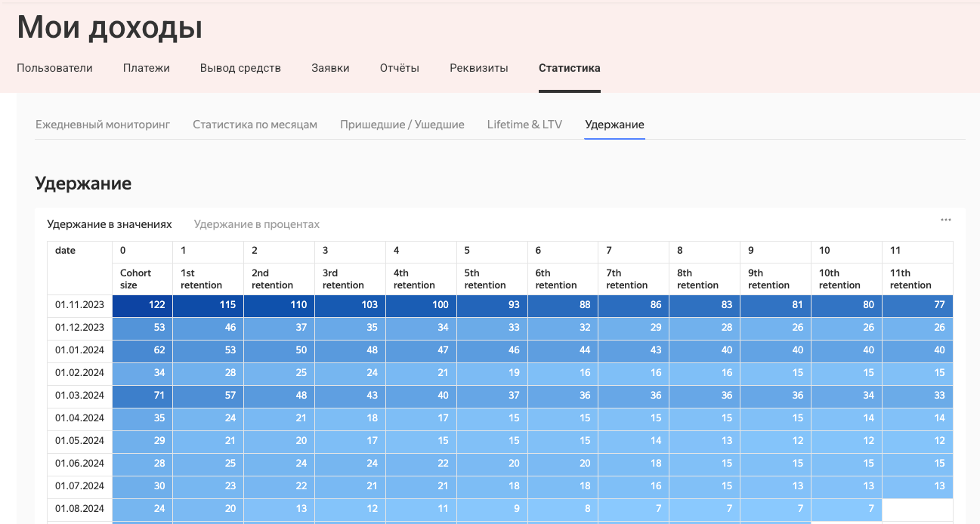
Task: Select the Удержание subtab
Action: (614, 125)
